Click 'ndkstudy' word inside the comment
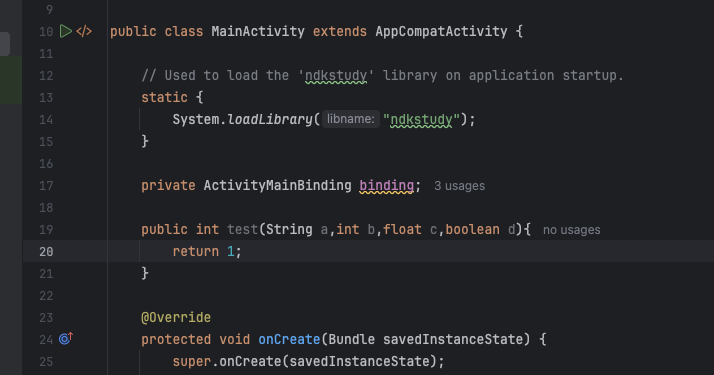The height and width of the screenshot is (375, 714). (x=336, y=76)
